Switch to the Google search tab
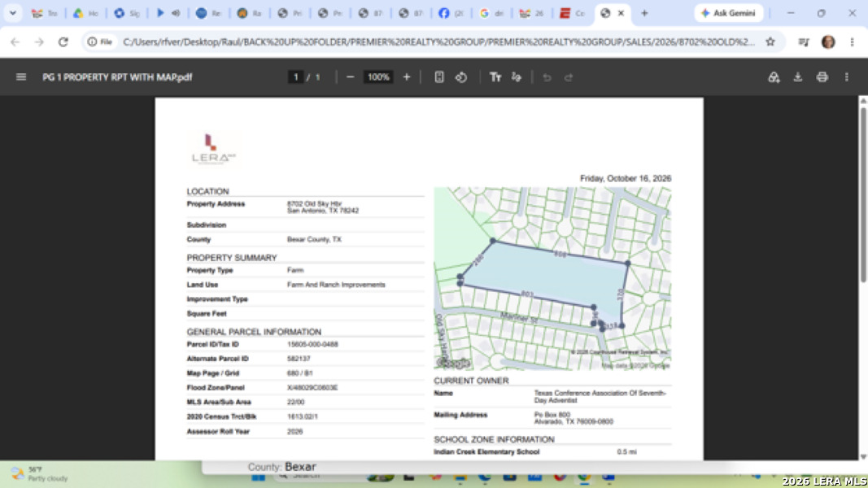This screenshot has height=488, width=868. pyautogui.click(x=493, y=13)
